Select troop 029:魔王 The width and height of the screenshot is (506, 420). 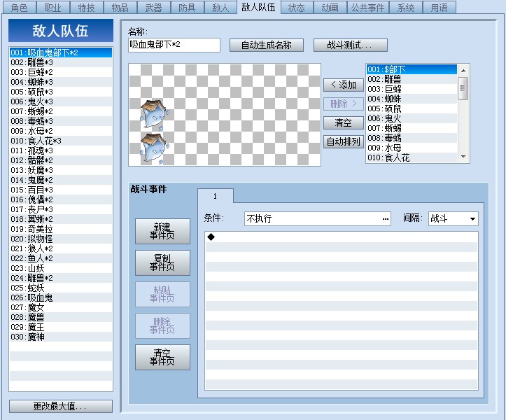coord(61,327)
